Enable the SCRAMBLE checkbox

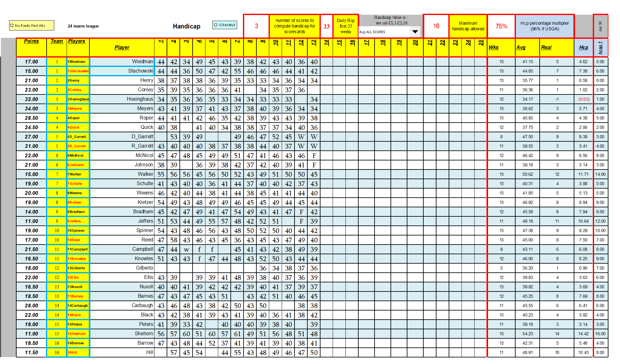pyautogui.click(x=215, y=25)
